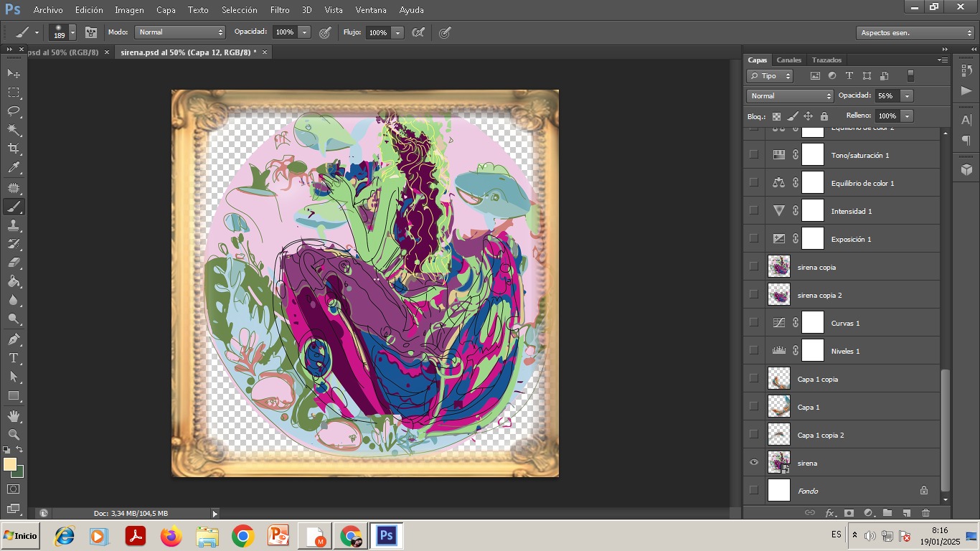The width and height of the screenshot is (980, 551).
Task: Open layer blend mode Normal dropdown
Action: (x=790, y=95)
